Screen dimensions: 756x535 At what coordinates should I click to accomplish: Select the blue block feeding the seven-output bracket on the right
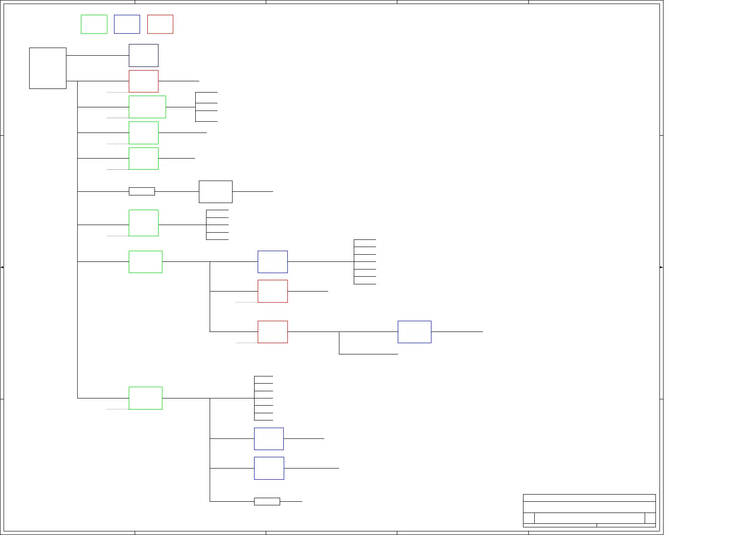(273, 262)
